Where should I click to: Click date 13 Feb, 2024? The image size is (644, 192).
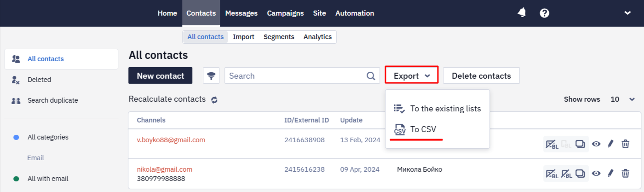click(x=360, y=140)
